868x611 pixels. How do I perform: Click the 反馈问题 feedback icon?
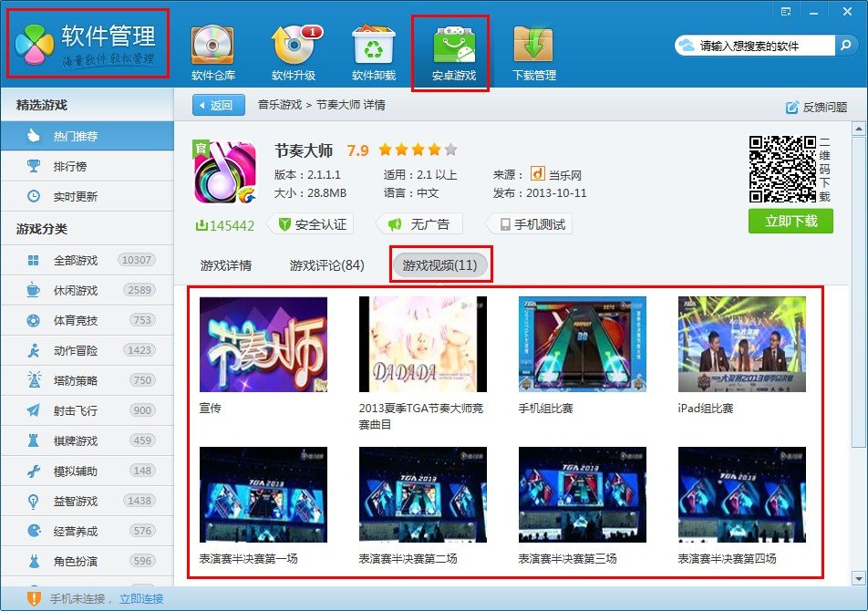pos(792,107)
